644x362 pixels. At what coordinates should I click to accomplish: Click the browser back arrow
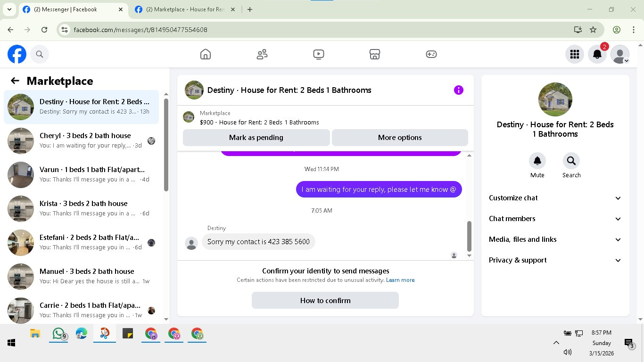point(10,30)
